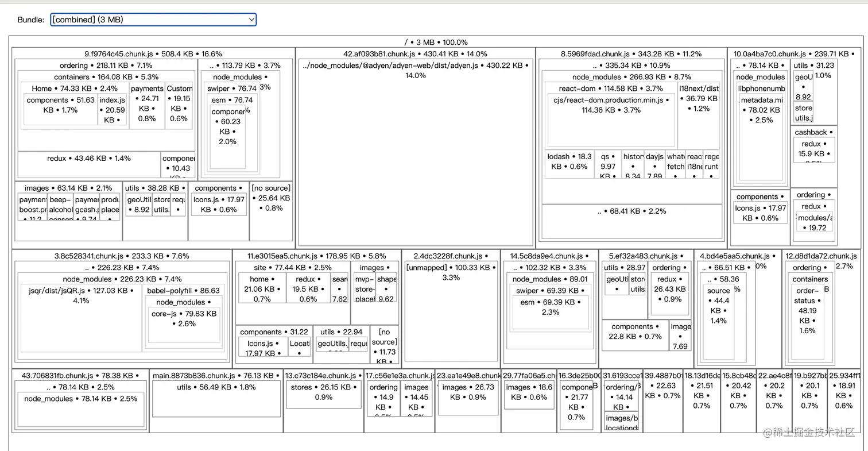This screenshot has height=451, width=868.
Task: Select the babel-polyfill 86.63 block
Action: coord(183,317)
